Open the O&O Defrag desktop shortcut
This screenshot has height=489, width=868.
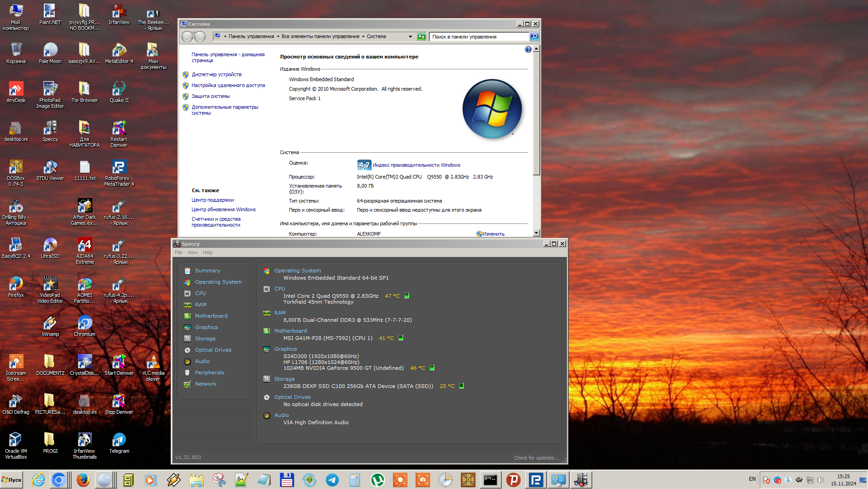click(x=16, y=404)
